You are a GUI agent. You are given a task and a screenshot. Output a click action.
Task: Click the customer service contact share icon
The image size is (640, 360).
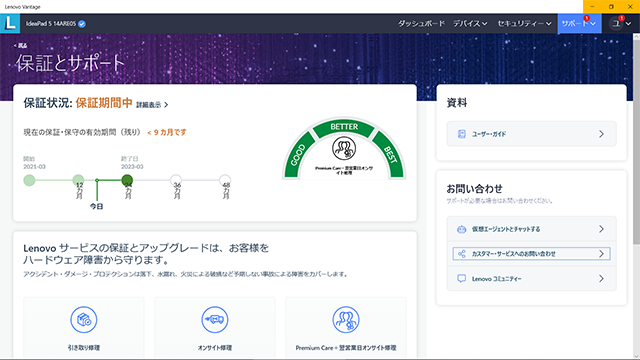pyautogui.click(x=462, y=254)
